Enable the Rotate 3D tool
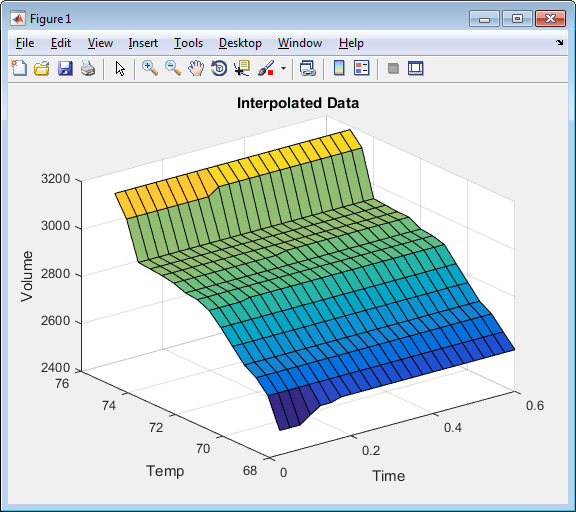Image resolution: width=576 pixels, height=512 pixels. (x=219, y=68)
